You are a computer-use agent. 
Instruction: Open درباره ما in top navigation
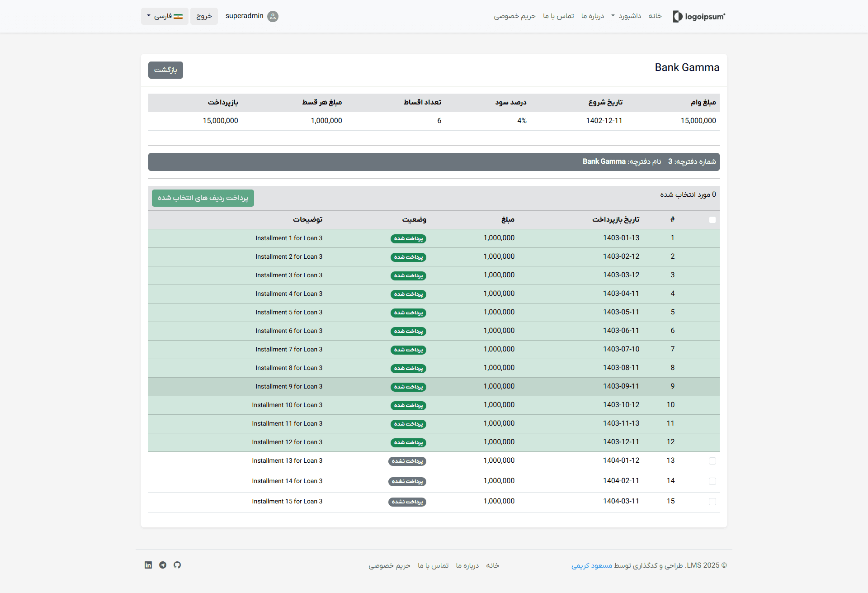coord(593,16)
